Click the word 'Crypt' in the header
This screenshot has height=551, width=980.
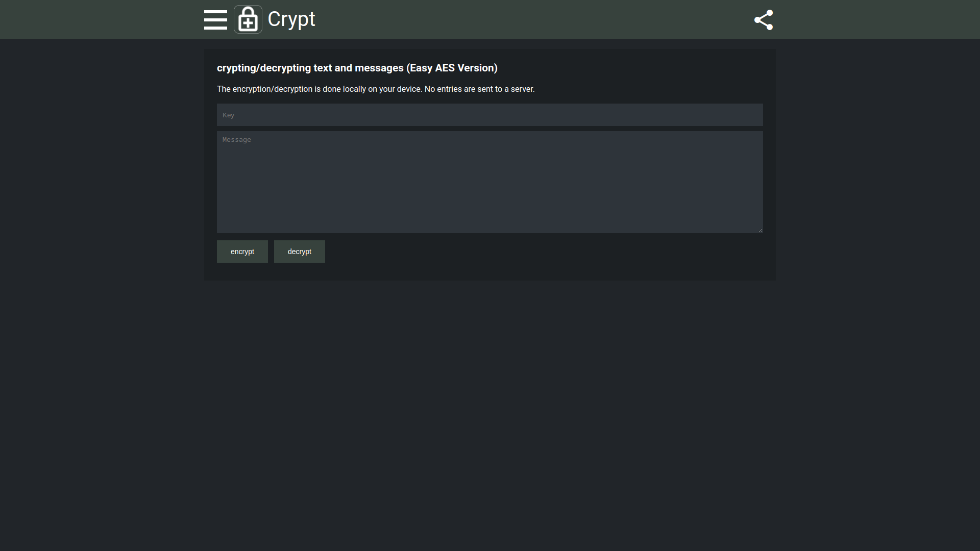291,19
